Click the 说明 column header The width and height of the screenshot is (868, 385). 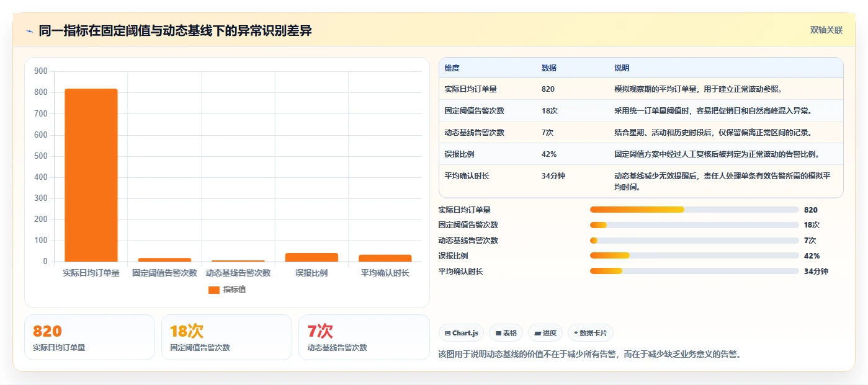[x=622, y=68]
